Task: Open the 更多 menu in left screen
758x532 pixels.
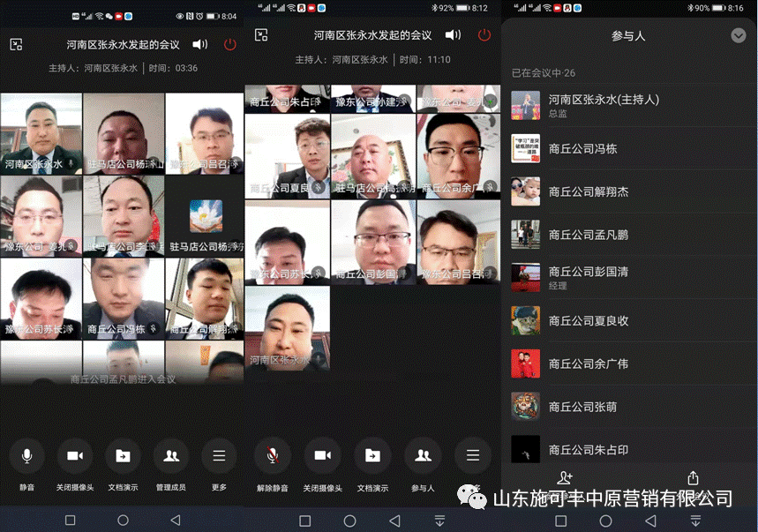Action: tap(219, 455)
